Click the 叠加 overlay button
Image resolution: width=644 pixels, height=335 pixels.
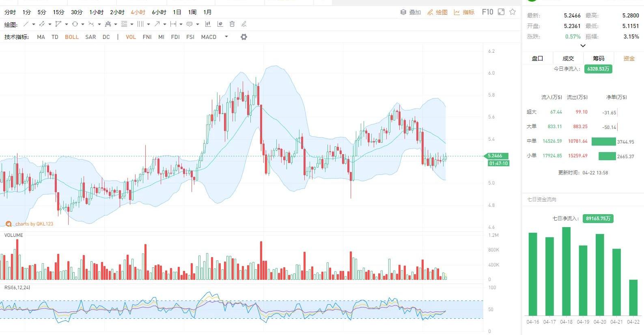tap(411, 12)
